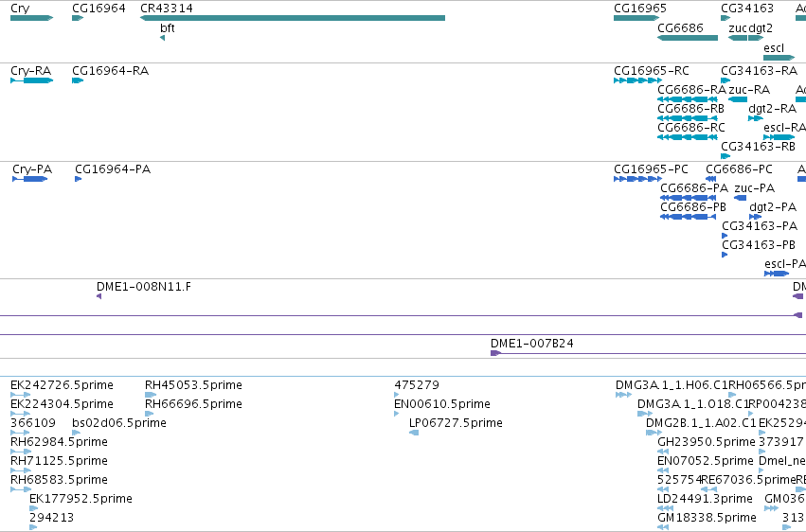Open transcript CG16965-RC
The image size is (806, 532).
652,71
